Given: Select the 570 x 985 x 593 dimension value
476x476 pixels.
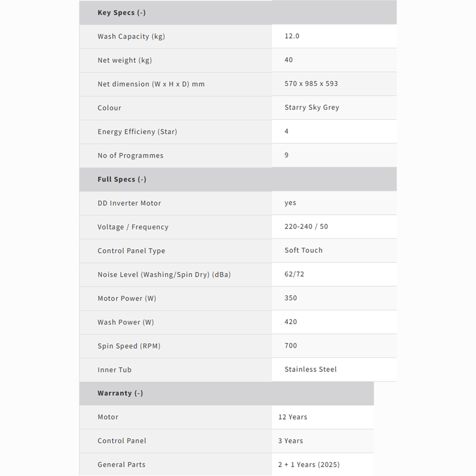Looking at the screenshot, I should (311, 84).
